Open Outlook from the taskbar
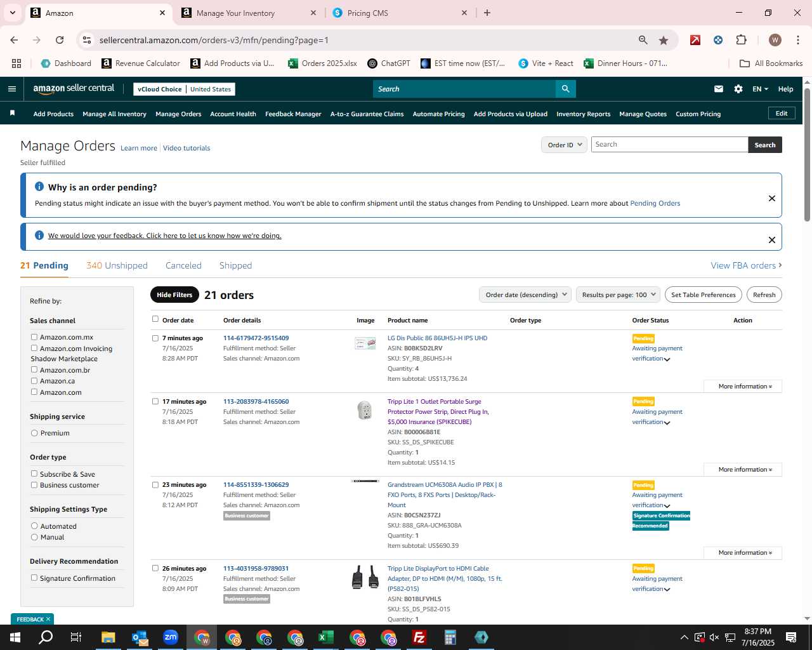 tap(139, 637)
